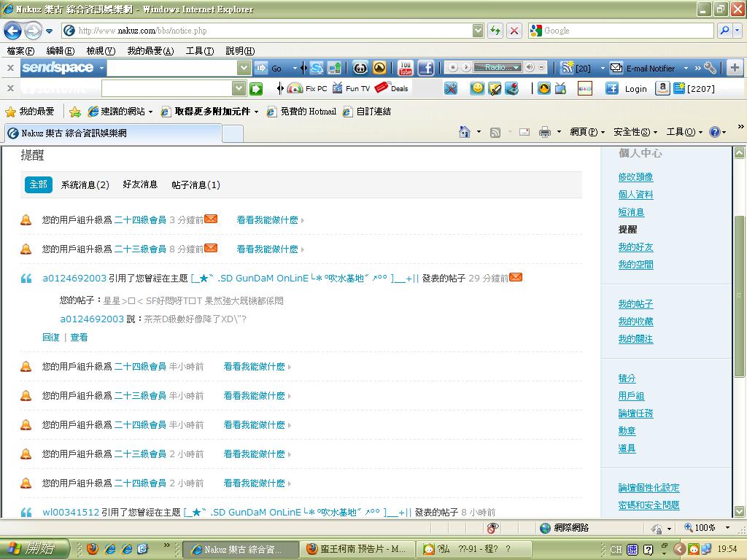Click the CH language indicator in system tray

click(616, 550)
